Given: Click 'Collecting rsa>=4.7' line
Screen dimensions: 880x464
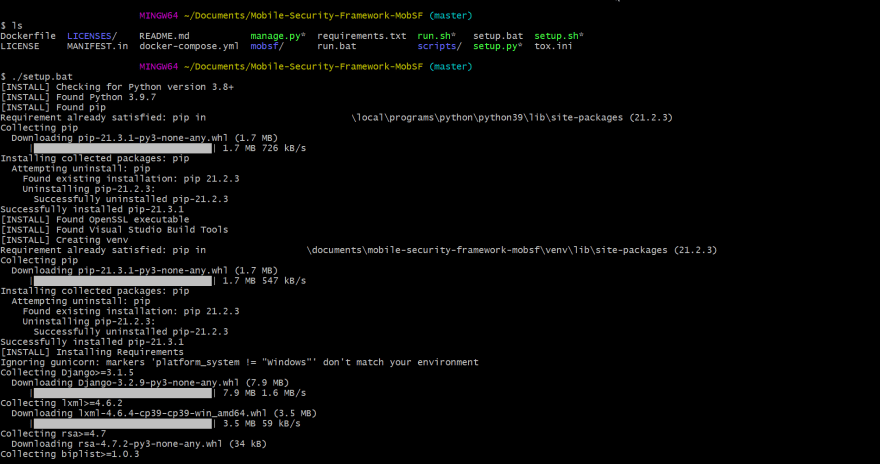Looking at the screenshot, I should tap(53, 434).
